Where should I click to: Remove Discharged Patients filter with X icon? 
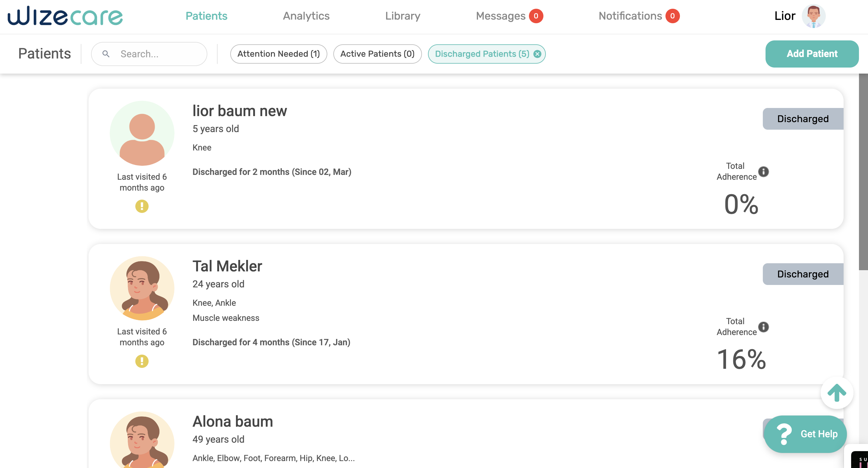[537, 54]
